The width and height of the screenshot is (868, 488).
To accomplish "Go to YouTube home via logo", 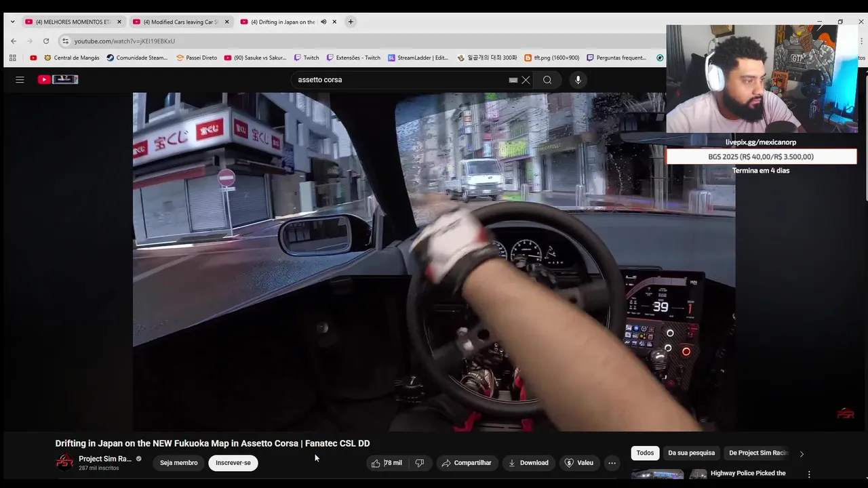I will point(58,79).
